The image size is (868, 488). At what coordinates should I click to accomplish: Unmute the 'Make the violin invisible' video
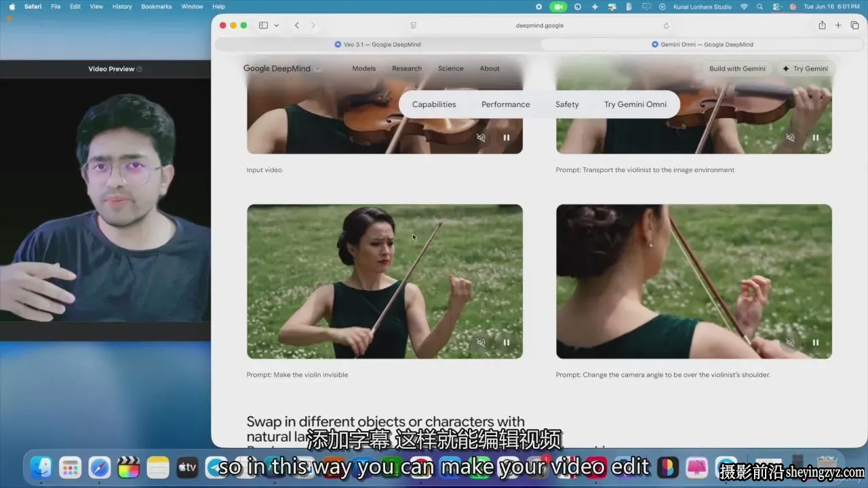point(481,342)
